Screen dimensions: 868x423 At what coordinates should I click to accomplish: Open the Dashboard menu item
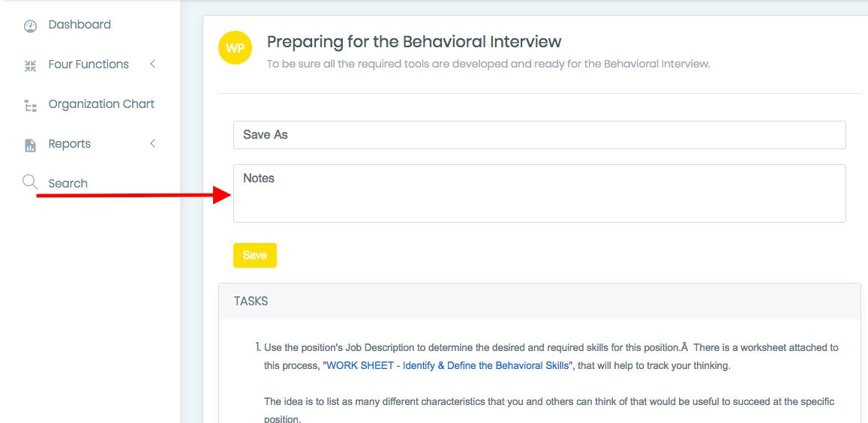coord(80,24)
